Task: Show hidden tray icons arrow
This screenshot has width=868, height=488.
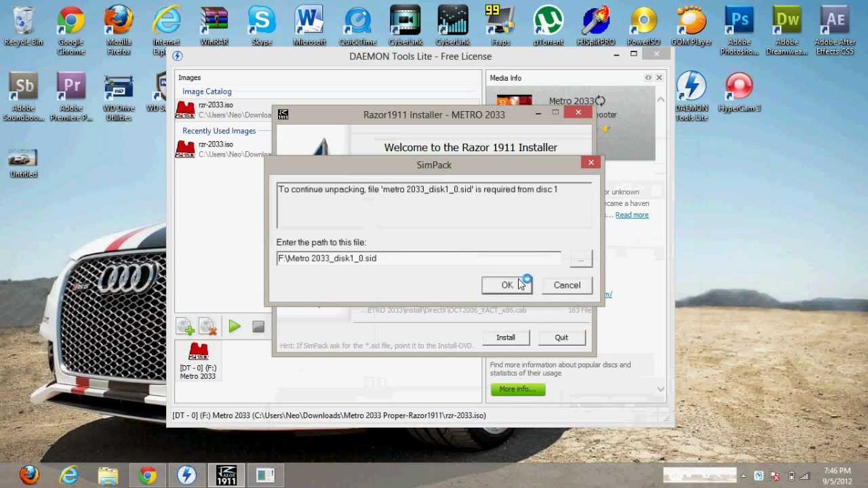Action: [743, 476]
